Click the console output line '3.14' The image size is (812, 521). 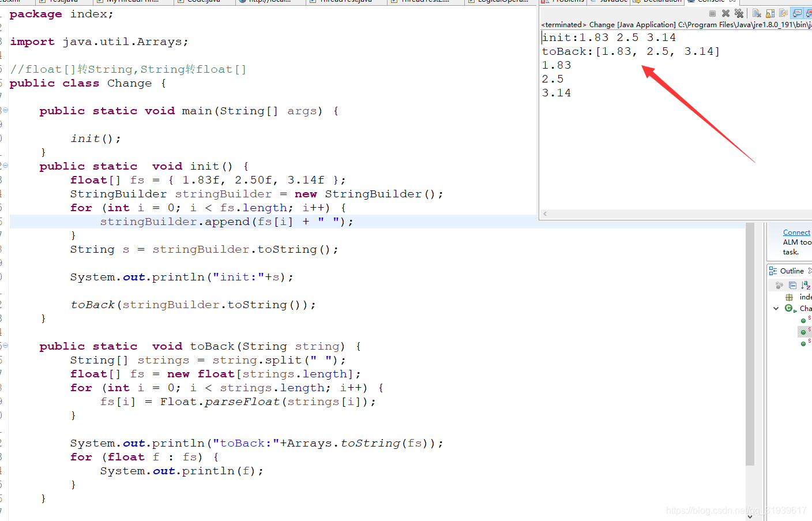557,93
